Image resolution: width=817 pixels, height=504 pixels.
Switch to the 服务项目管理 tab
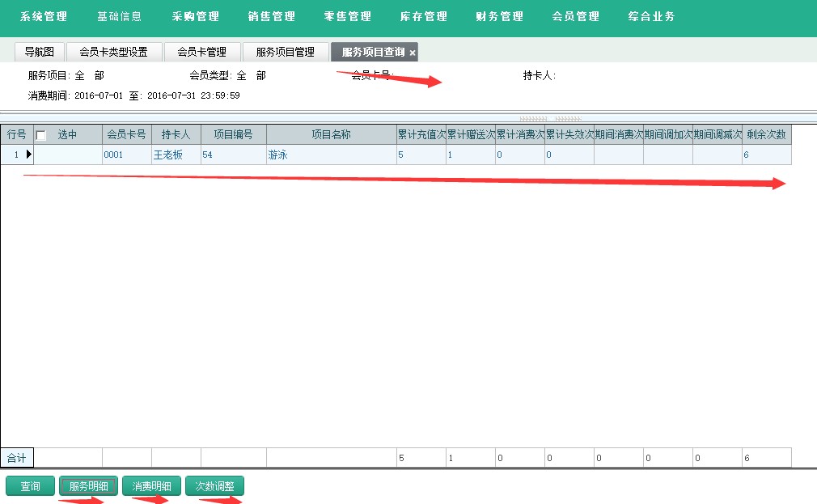[285, 52]
